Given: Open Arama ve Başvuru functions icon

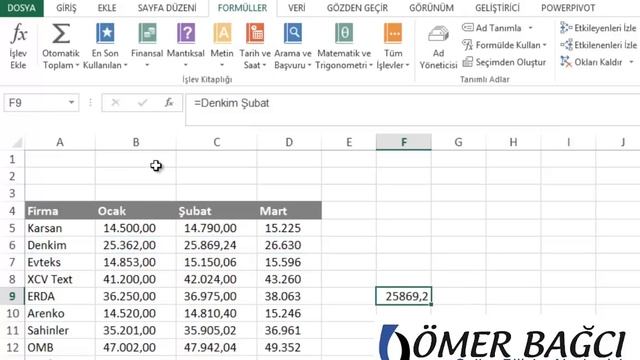Looking at the screenshot, I should pyautogui.click(x=293, y=33).
